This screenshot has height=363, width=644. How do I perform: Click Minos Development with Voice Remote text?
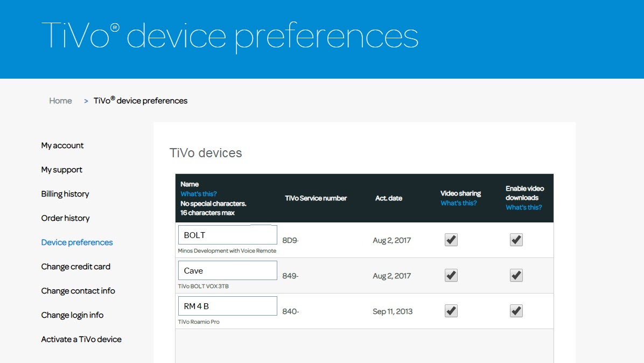pos(227,250)
